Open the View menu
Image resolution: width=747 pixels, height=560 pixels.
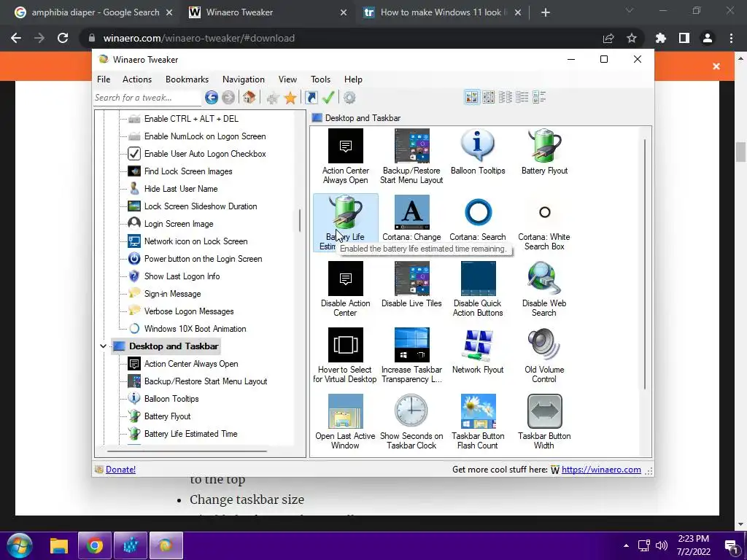[x=287, y=79]
